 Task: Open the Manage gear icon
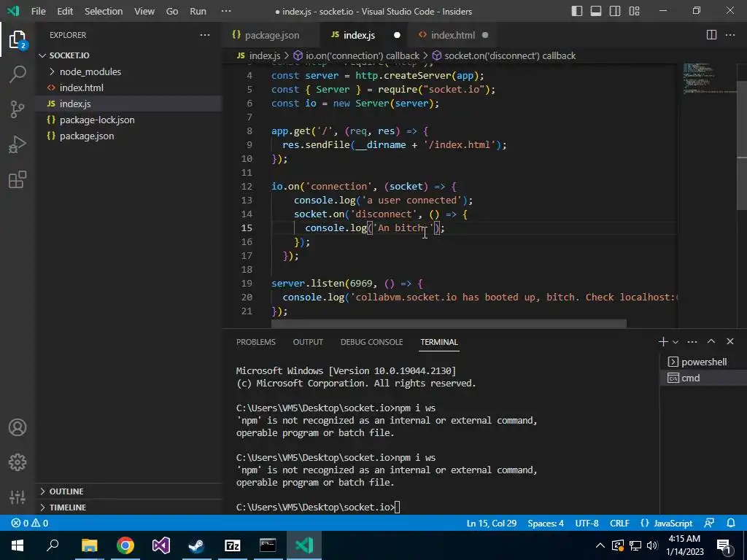pos(18,462)
